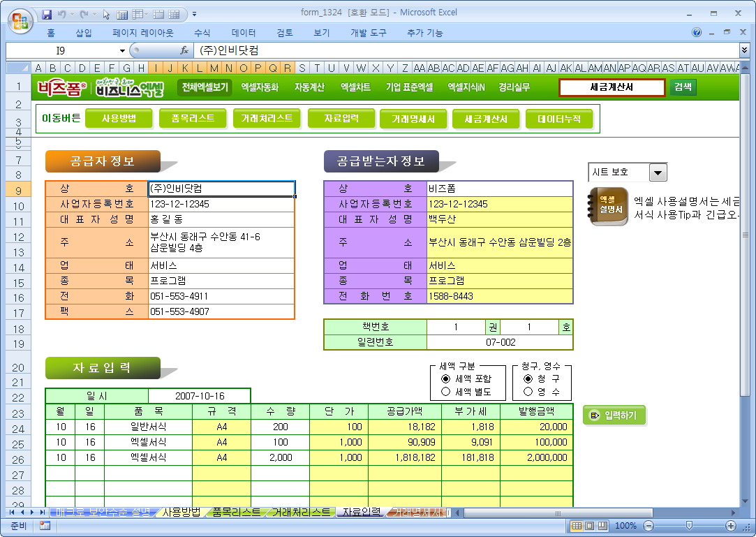Expand the formula bar
Viewport: 756px width, 537px height.
pyautogui.click(x=744, y=50)
